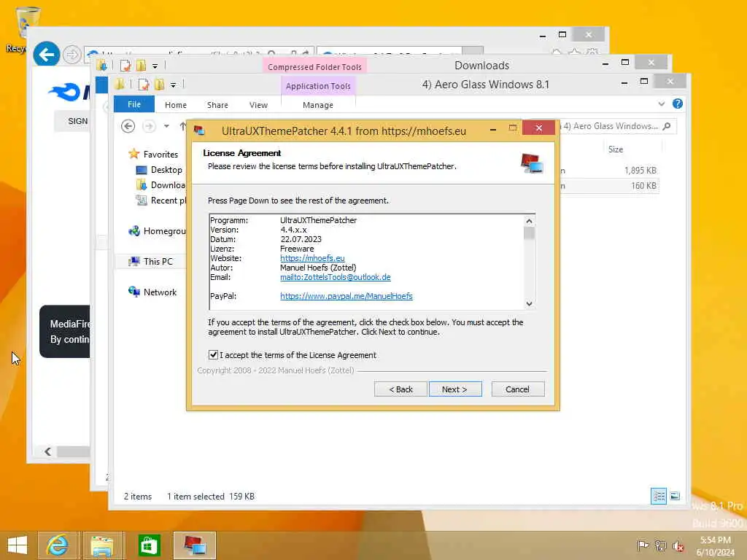Open the Recycle Bin desktop icon
Screen dimensions: 747x560
pos(26,28)
